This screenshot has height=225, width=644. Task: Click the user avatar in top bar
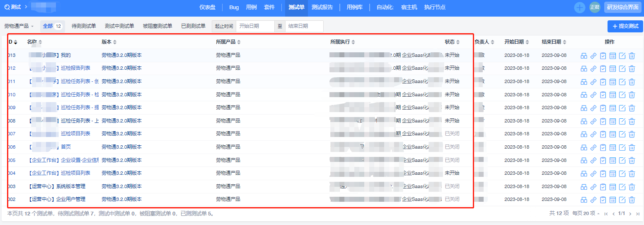(x=595, y=7)
